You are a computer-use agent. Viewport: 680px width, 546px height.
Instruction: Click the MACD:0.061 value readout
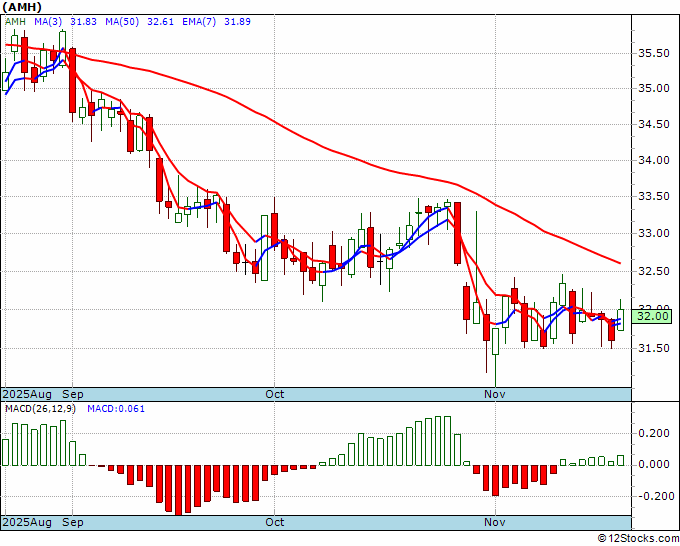[x=116, y=409]
